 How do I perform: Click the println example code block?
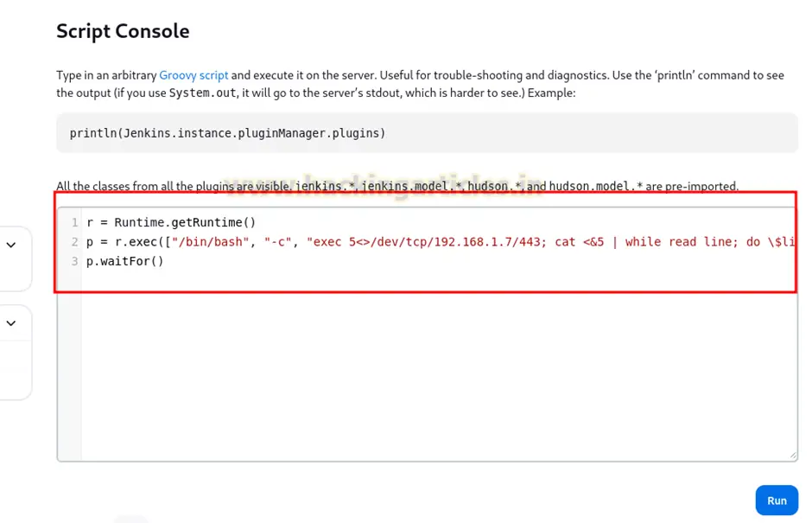coord(427,133)
